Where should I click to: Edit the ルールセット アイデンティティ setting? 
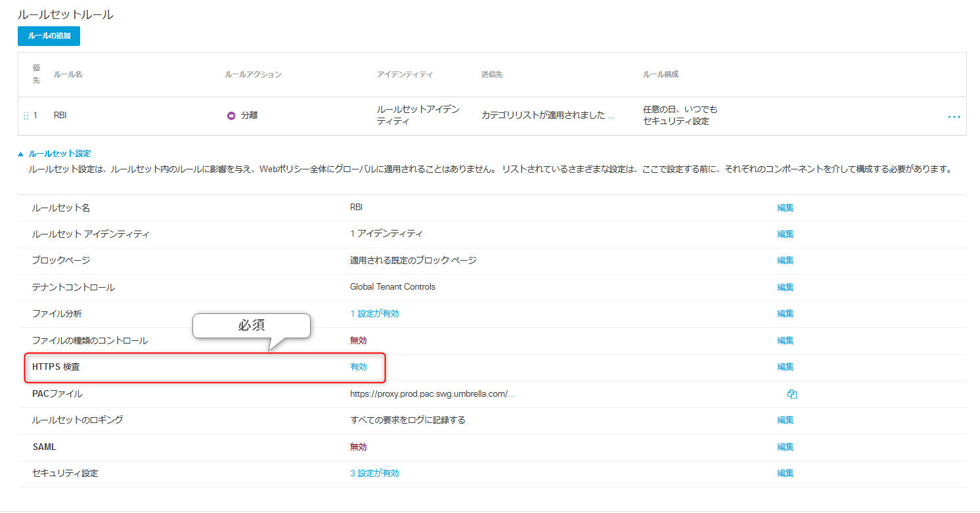coord(785,234)
